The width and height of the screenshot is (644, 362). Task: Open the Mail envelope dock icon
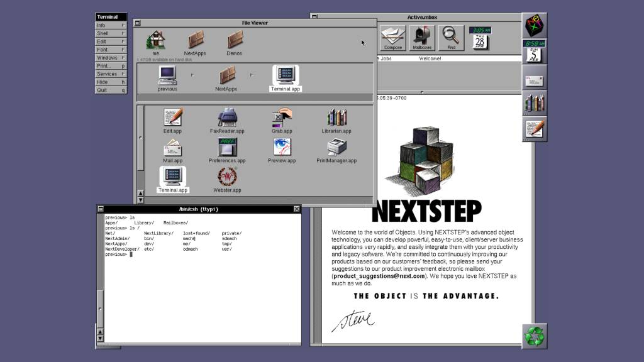[x=535, y=77]
